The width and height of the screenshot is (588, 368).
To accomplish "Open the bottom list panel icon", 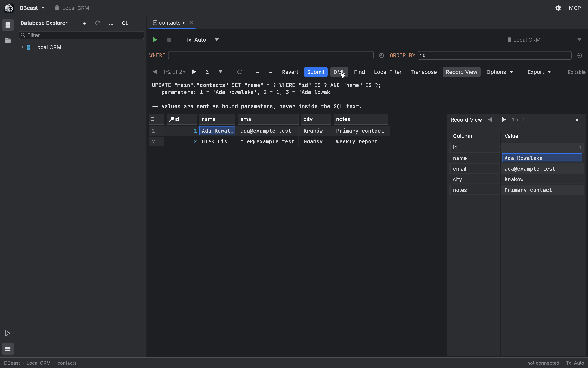I will [x=8, y=349].
